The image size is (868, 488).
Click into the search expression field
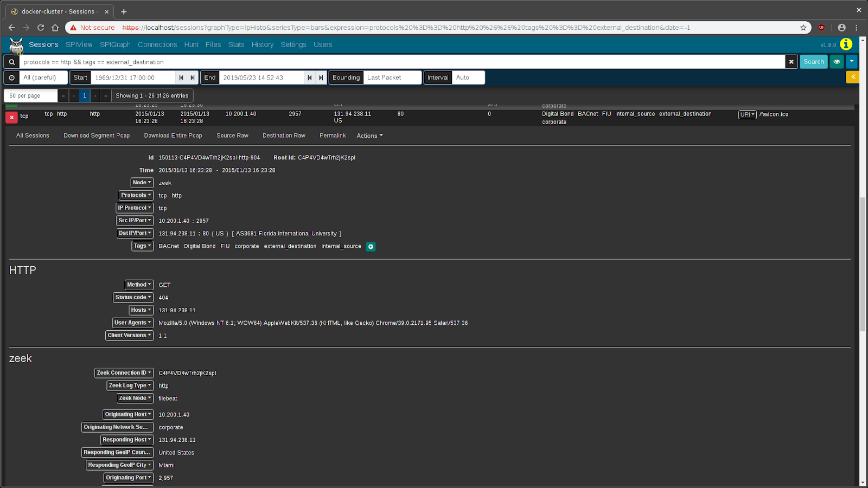pyautogui.click(x=325, y=62)
